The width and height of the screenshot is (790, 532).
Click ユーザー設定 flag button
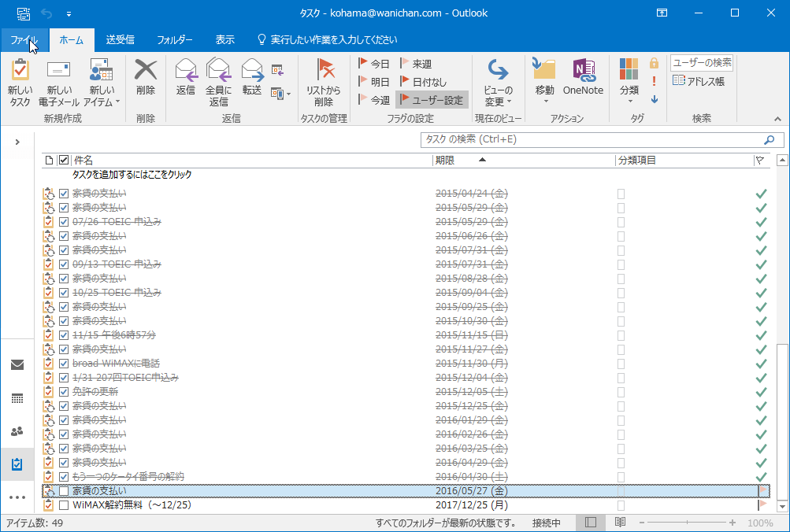pos(432,100)
